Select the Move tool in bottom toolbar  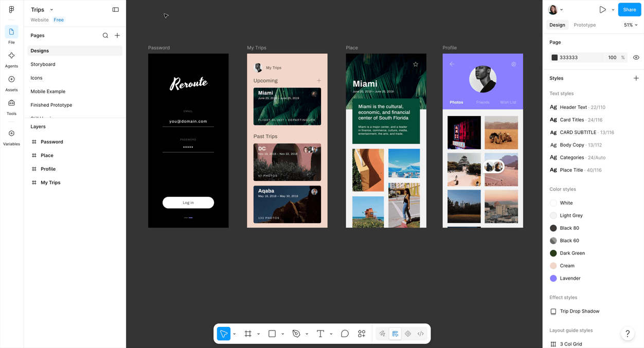[x=224, y=334]
